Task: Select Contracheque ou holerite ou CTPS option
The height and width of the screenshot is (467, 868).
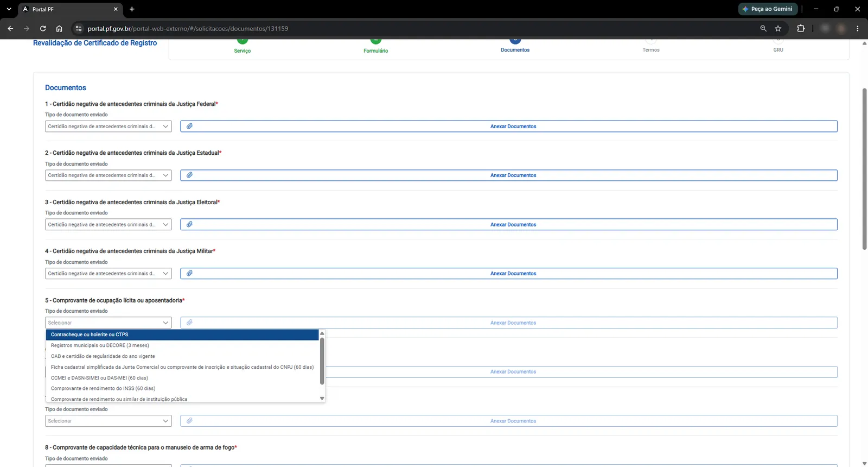Action: 182,335
